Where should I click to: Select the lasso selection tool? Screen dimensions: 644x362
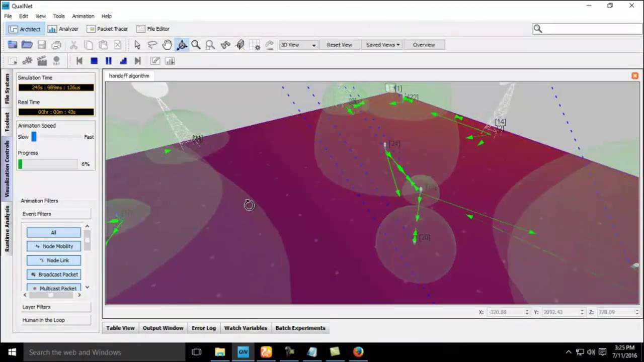[x=152, y=45]
